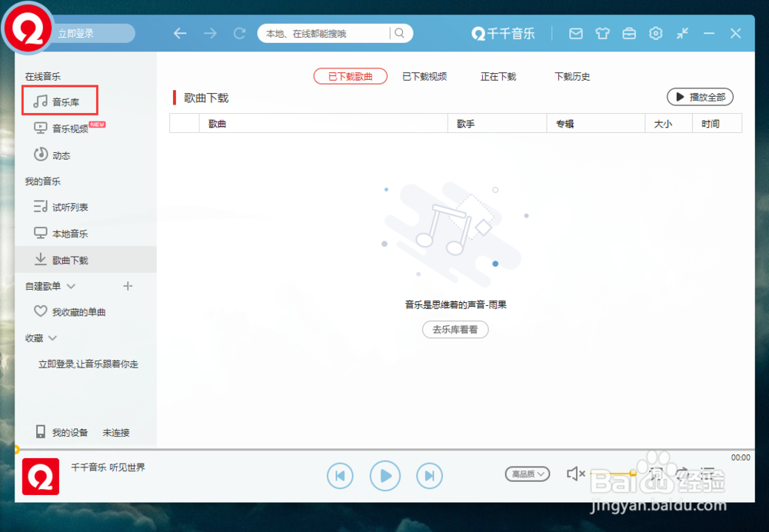Open the lyrics 词 icon near volume

pos(656,474)
